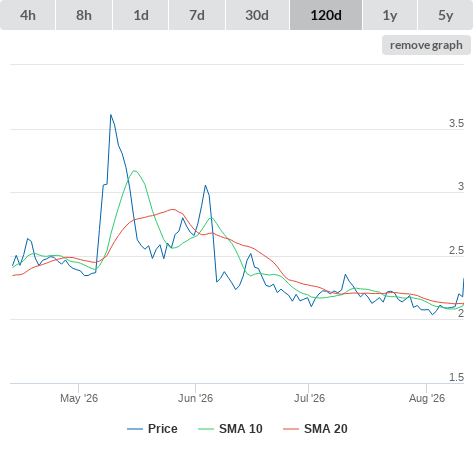Click the Jul '26 axis label
474x455 pixels.
point(309,398)
